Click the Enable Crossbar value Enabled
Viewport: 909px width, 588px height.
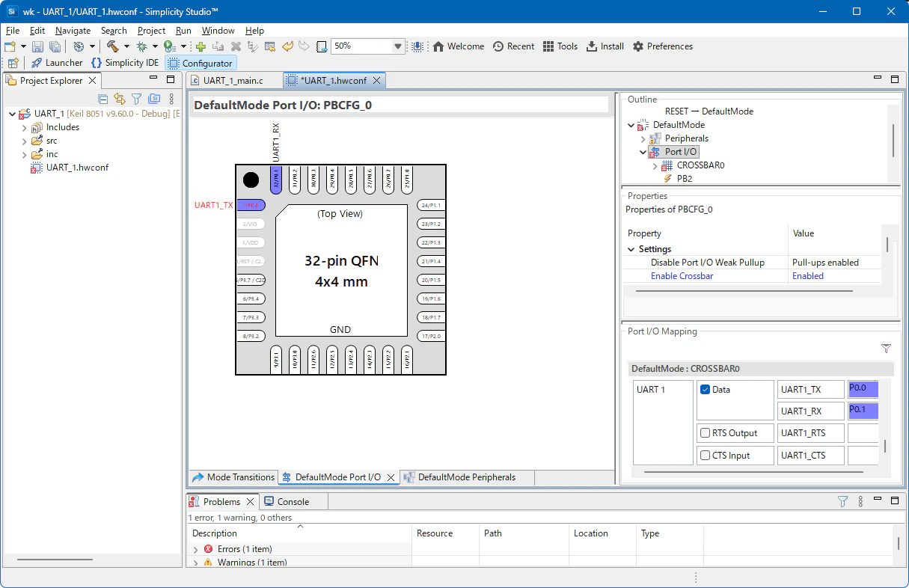click(808, 276)
